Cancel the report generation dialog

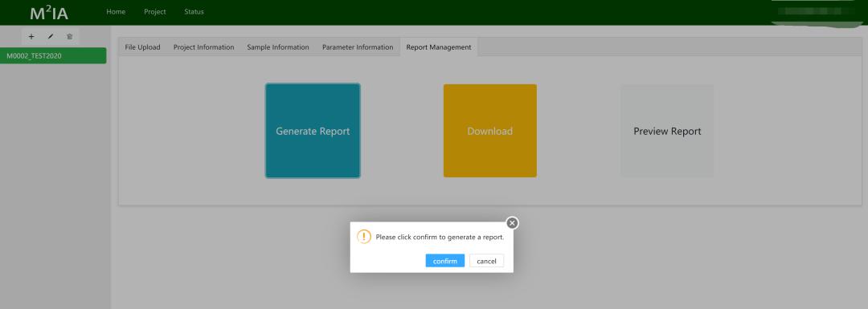[x=486, y=261]
